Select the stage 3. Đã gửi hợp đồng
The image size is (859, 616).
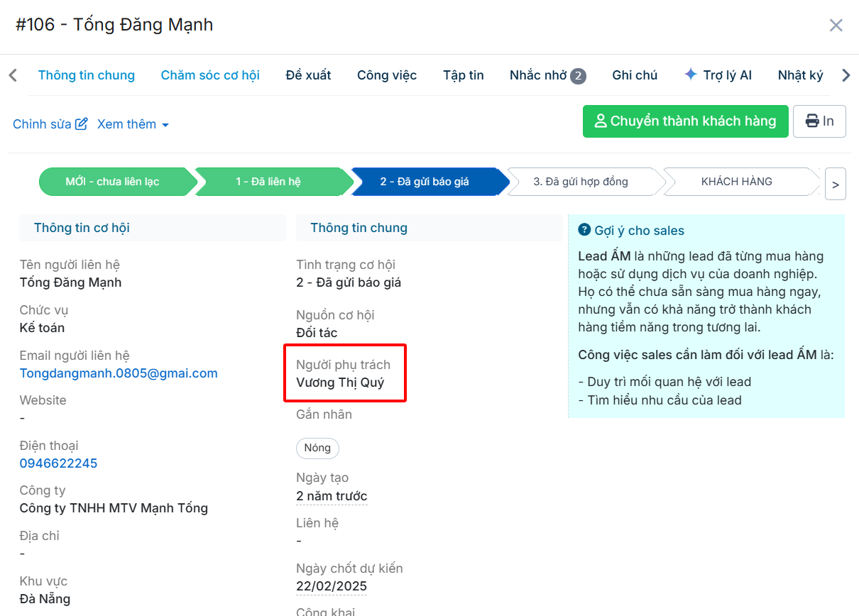[x=581, y=182]
